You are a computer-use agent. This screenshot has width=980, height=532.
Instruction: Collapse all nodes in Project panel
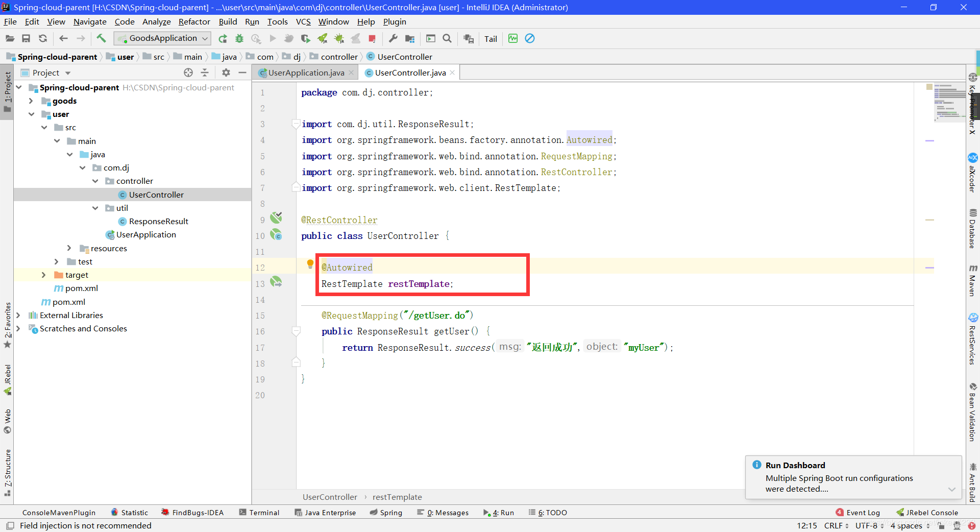(x=205, y=72)
